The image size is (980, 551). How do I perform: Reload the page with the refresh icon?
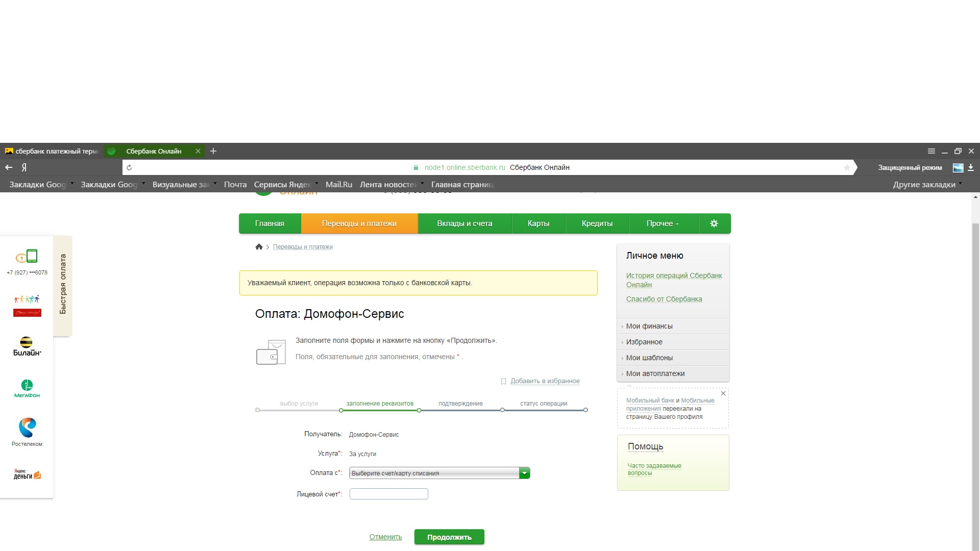coord(129,167)
